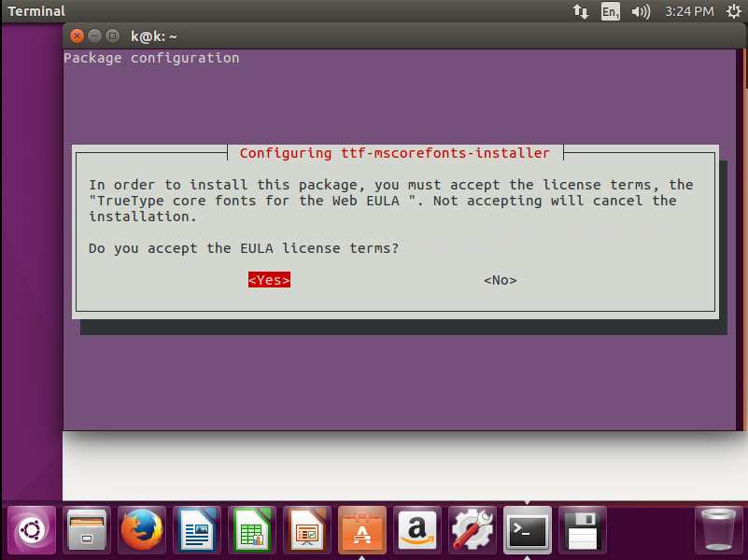Accept the EULA with the Yes button
Viewport: 748px width, 560px height.
[x=269, y=280]
